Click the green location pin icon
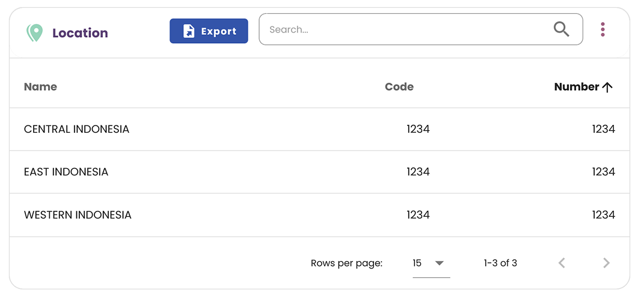Screen dimensions: 644x299 (x=35, y=32)
